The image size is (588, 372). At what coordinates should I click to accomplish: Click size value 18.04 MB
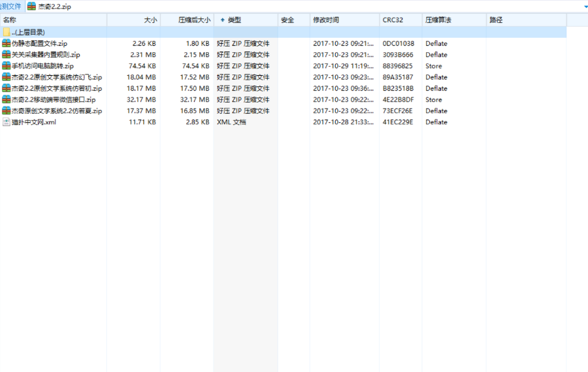point(141,77)
